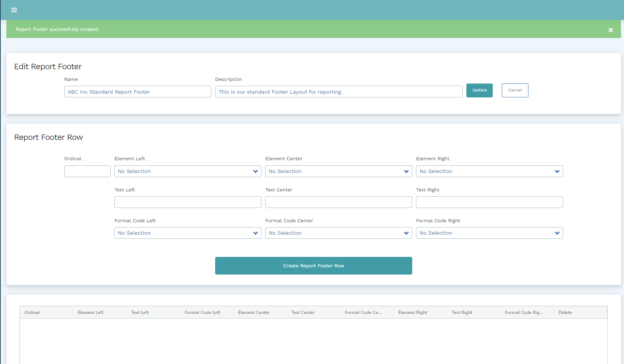Open the Format Code Left dropdown

point(188,233)
